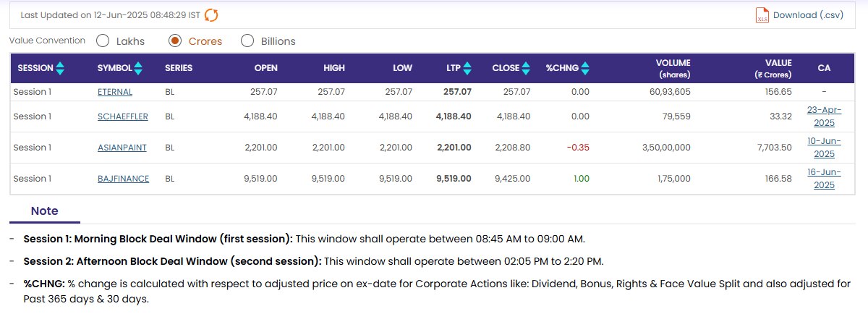Sort by SYMBOL column arrows

point(138,68)
